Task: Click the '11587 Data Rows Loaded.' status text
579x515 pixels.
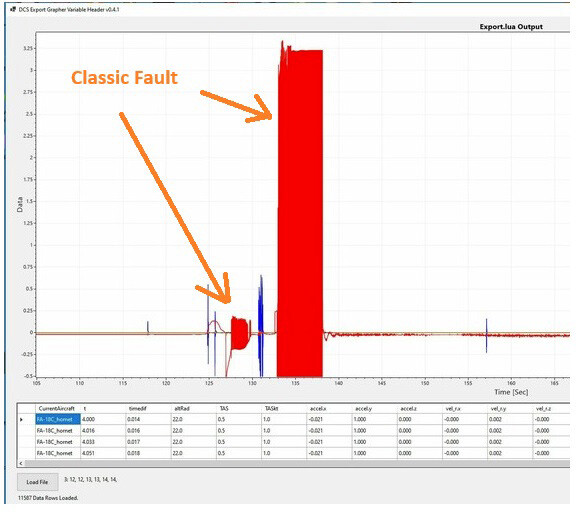Action: point(48,498)
